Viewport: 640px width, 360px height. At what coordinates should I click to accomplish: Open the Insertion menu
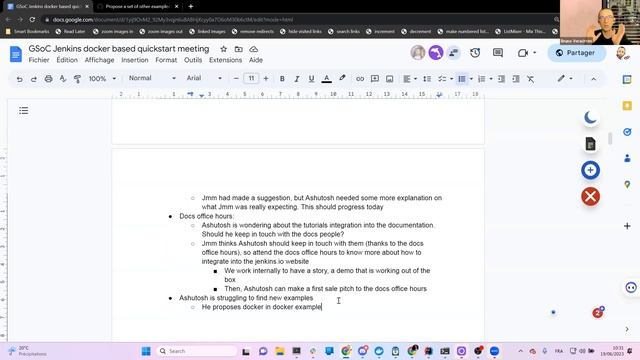pos(135,60)
